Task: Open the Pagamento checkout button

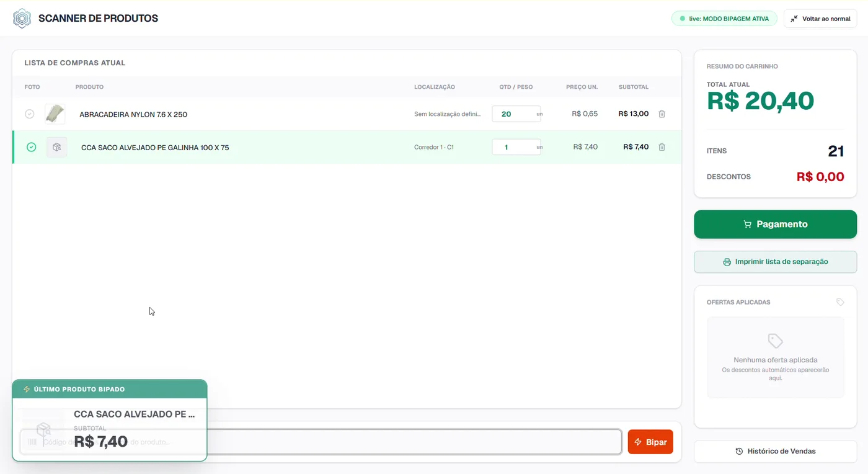Action: pyautogui.click(x=775, y=224)
